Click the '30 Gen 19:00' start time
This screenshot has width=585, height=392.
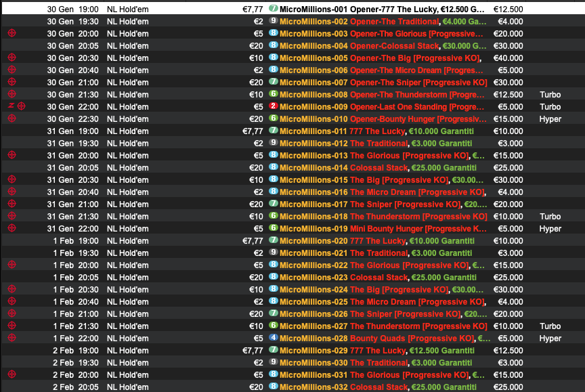pyautogui.click(x=72, y=9)
